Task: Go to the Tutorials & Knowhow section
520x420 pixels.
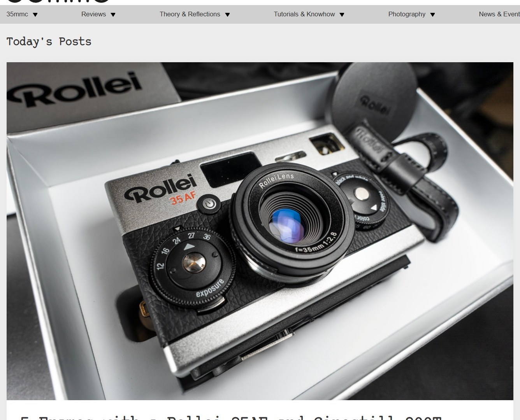Action: pos(304,14)
